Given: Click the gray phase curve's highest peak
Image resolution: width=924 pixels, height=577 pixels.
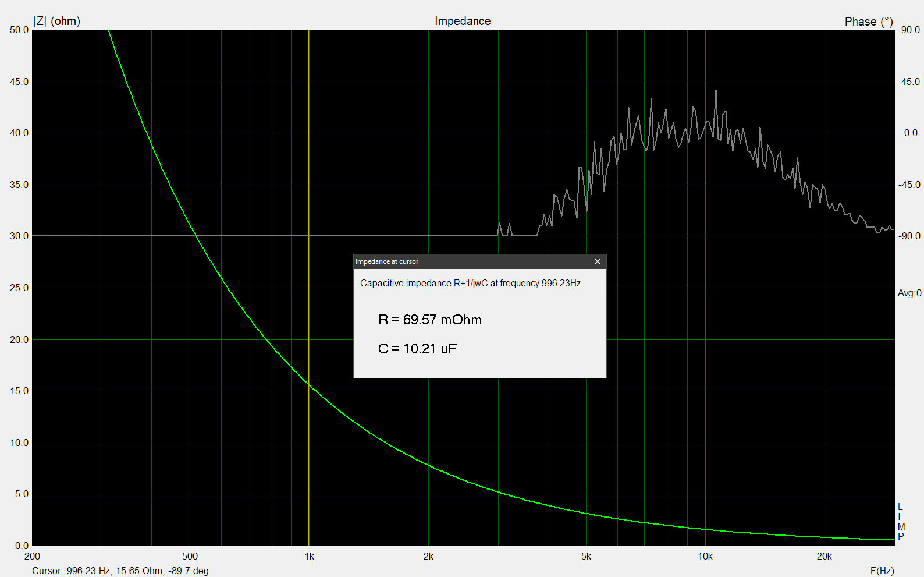Looking at the screenshot, I should coord(716,91).
